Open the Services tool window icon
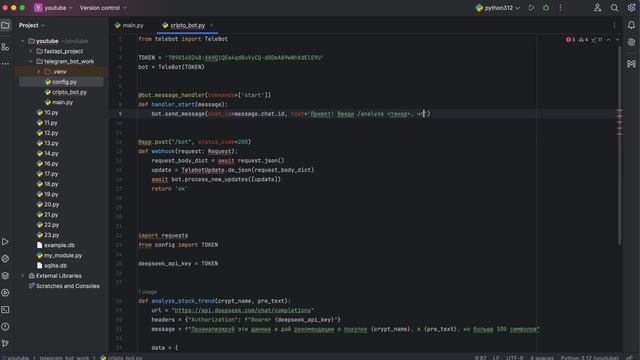Screen dimensions: 640x360 coord(5,293)
